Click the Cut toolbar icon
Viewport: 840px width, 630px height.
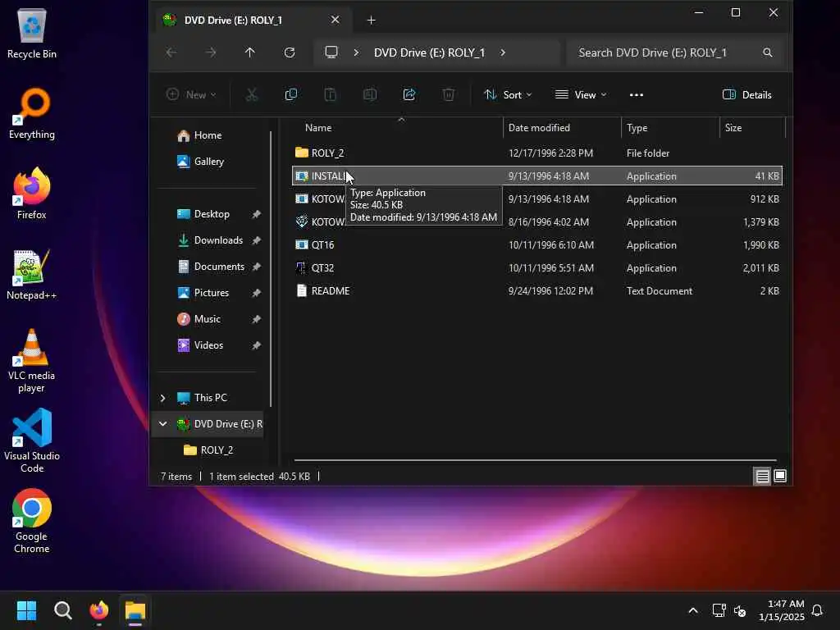251,95
